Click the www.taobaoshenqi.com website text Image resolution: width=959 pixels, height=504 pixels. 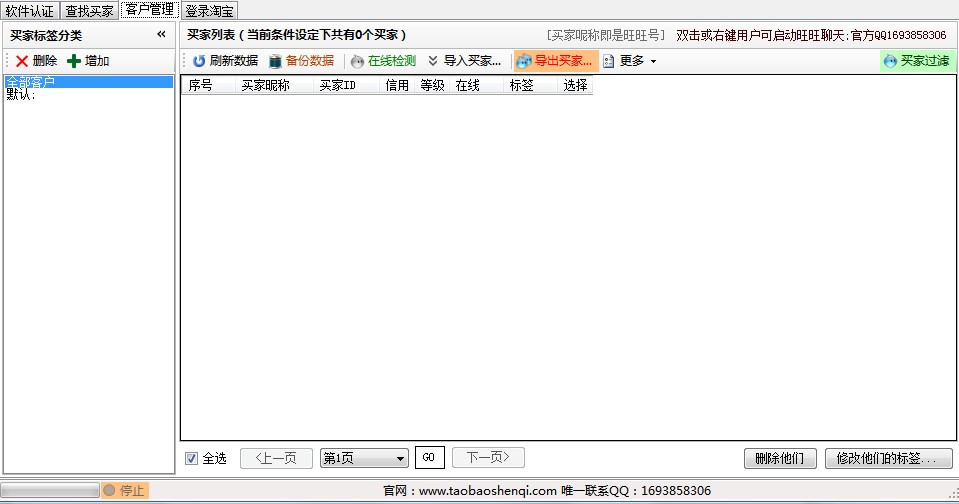tap(487, 491)
